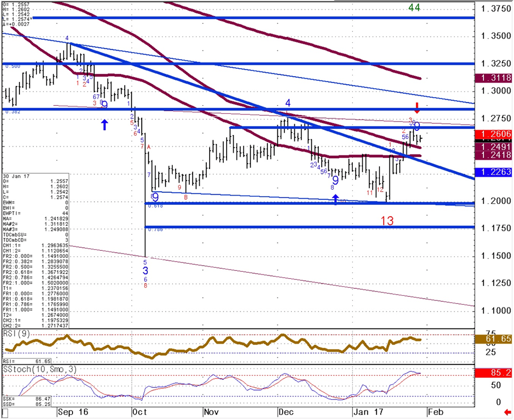Click the blue up arrow below September's 9 count
Screen dimensions: 514x420
pyautogui.click(x=104, y=125)
